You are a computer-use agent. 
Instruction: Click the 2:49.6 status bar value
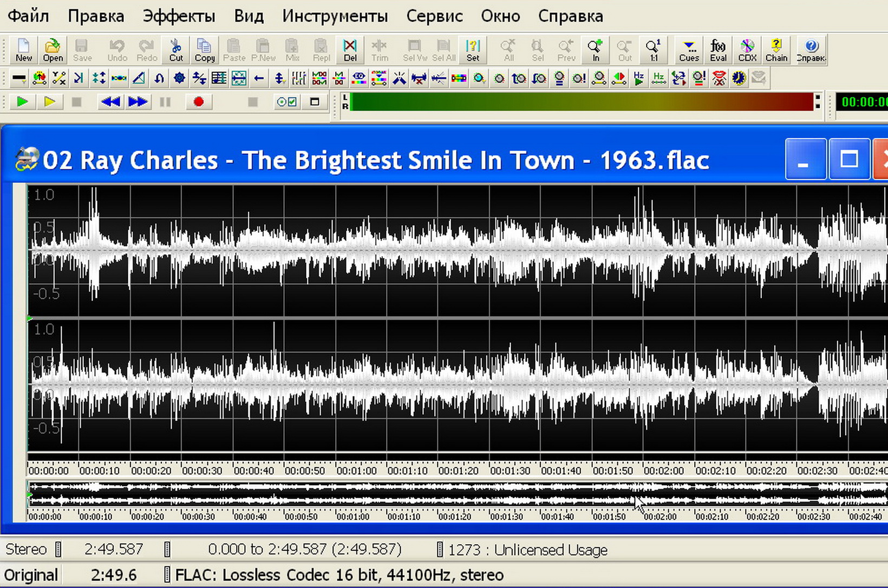[x=114, y=575]
